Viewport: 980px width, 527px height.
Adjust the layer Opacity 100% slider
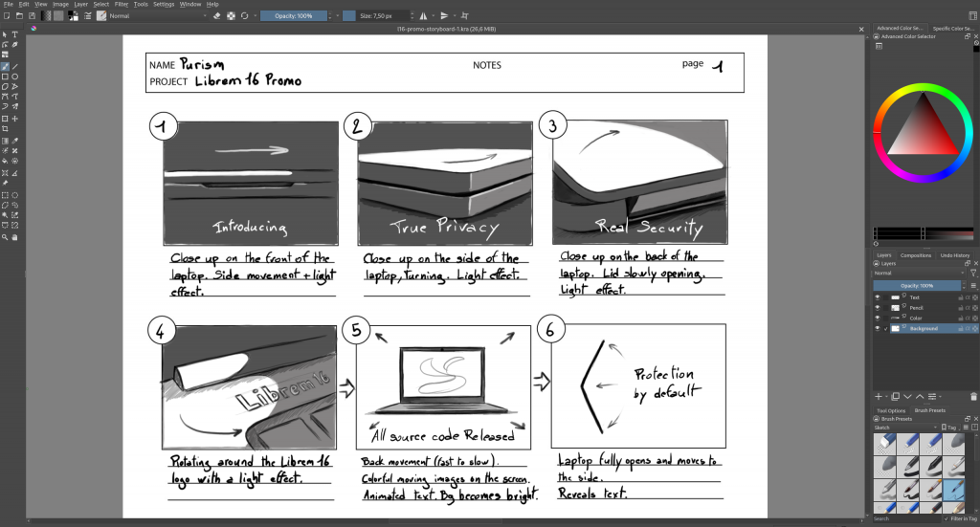click(x=917, y=285)
